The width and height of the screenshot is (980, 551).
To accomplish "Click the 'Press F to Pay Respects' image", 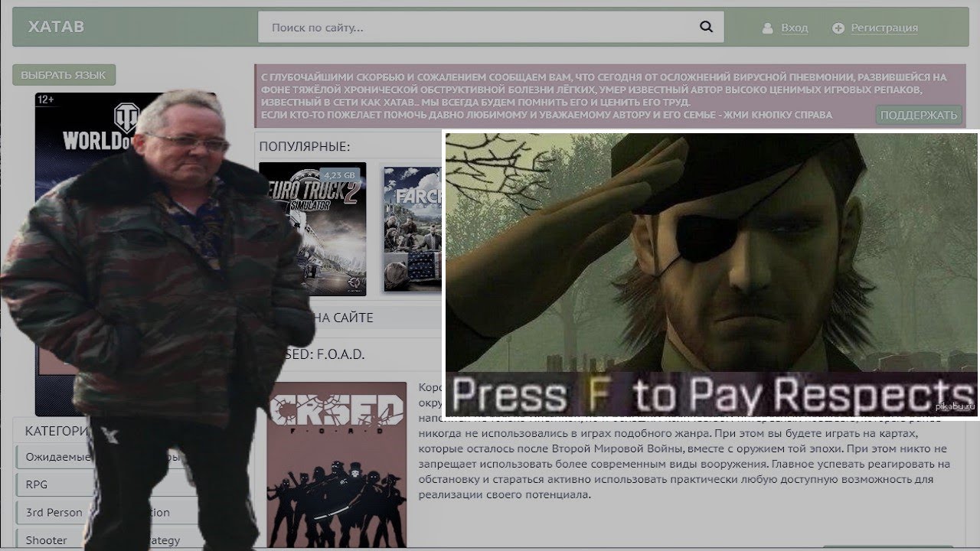I will 711,276.
